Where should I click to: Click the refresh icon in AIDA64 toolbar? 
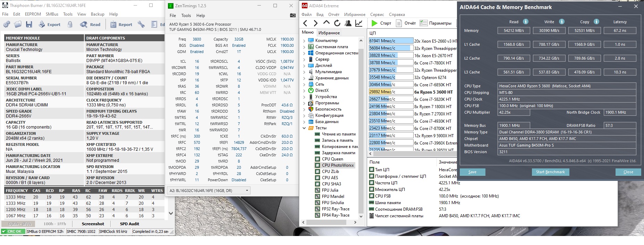click(x=337, y=23)
